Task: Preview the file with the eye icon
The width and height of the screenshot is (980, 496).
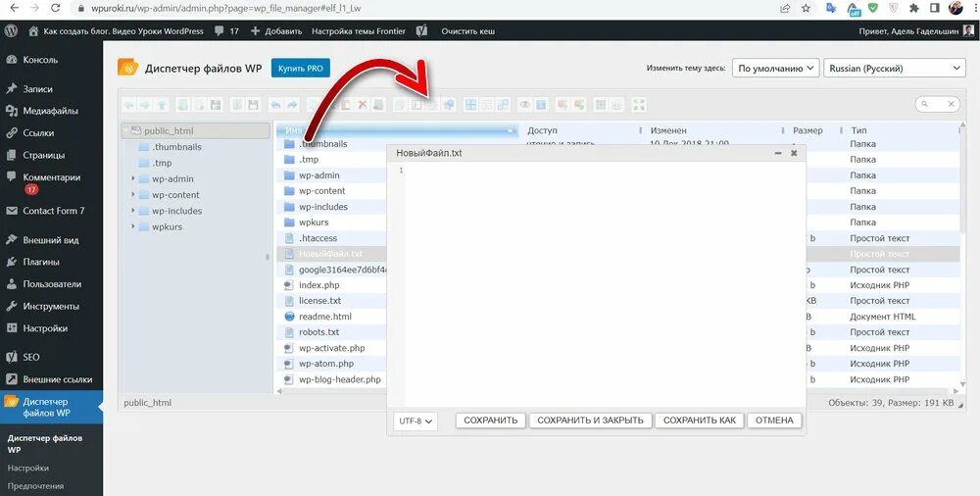Action: [x=525, y=105]
